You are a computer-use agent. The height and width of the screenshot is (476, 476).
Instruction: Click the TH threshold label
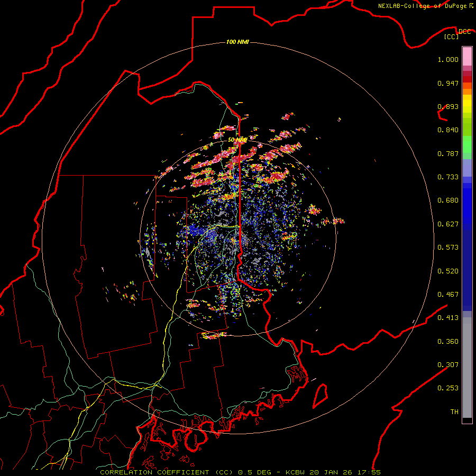click(454, 412)
